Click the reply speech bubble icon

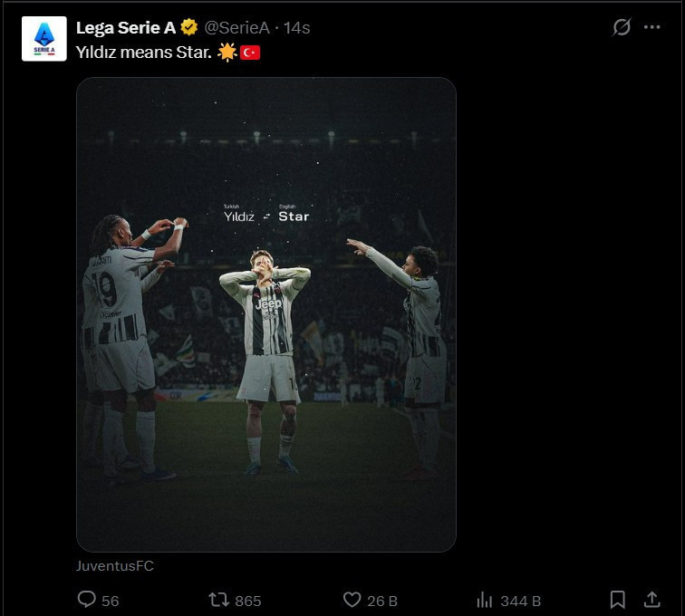[x=87, y=600]
